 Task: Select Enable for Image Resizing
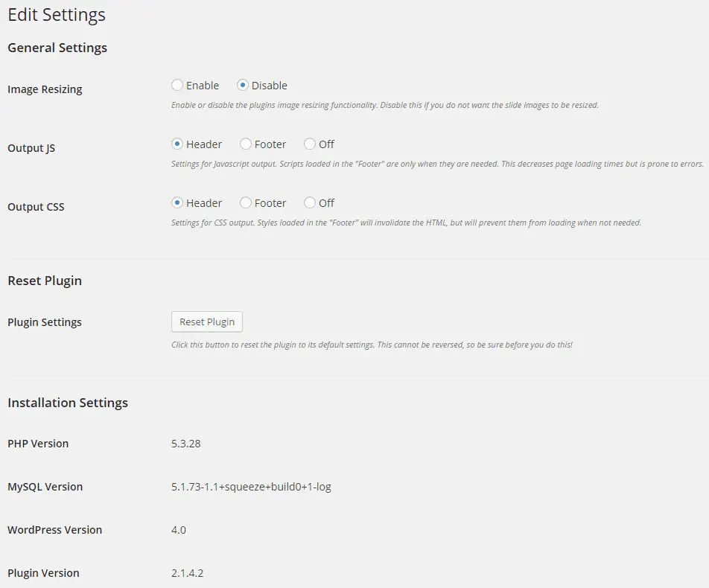click(x=177, y=85)
